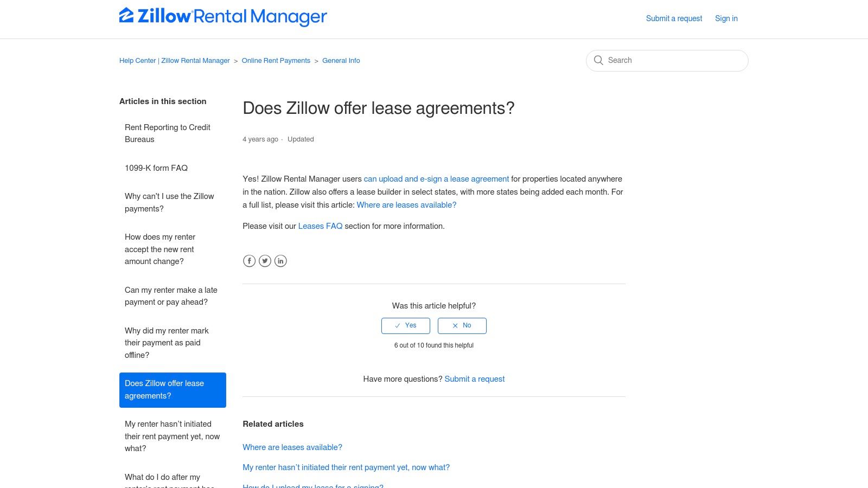This screenshot has height=488, width=868.
Task: Click Sign in
Action: [x=726, y=18]
